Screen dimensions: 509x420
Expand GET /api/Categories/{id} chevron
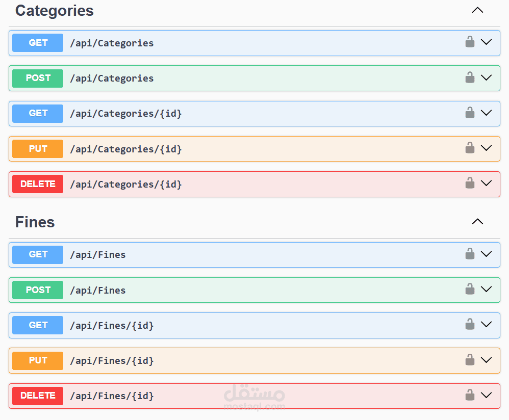pos(487,113)
